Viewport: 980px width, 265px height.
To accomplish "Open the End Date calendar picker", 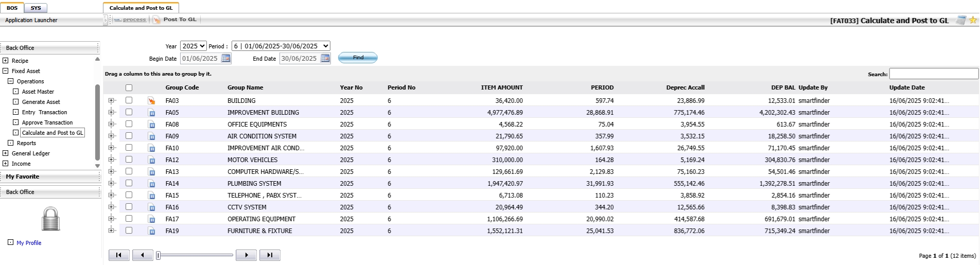I will (325, 59).
